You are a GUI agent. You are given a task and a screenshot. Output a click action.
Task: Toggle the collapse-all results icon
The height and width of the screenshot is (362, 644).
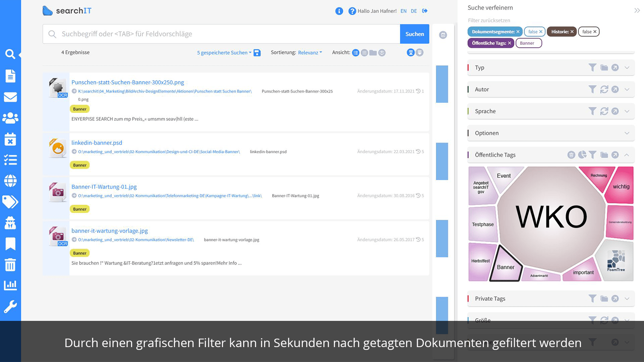click(x=411, y=52)
